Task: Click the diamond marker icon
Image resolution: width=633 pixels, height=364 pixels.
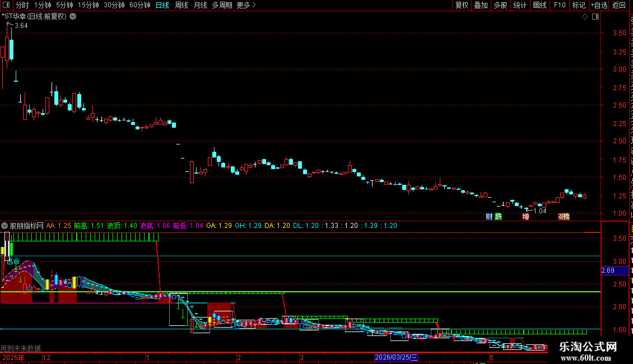Action: (585, 17)
